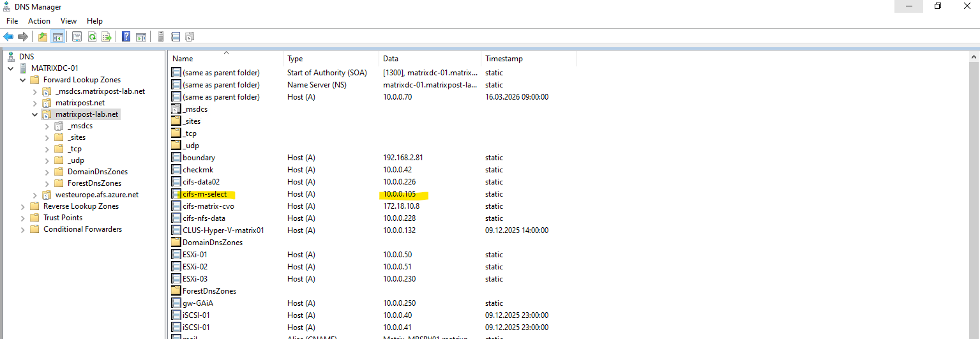Image resolution: width=980 pixels, height=339 pixels.
Task: Click the Up One Level folder icon
Action: tap(43, 36)
